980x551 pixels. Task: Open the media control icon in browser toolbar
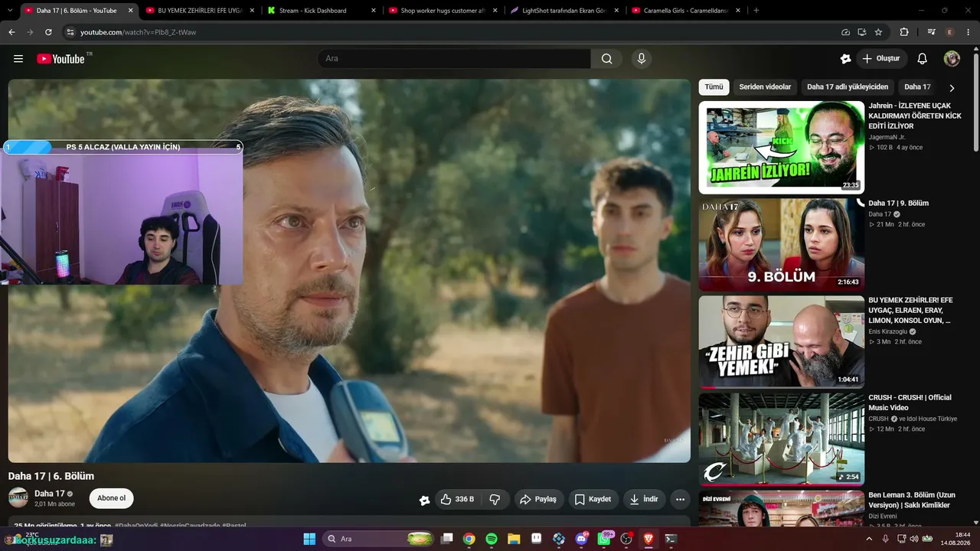931,32
